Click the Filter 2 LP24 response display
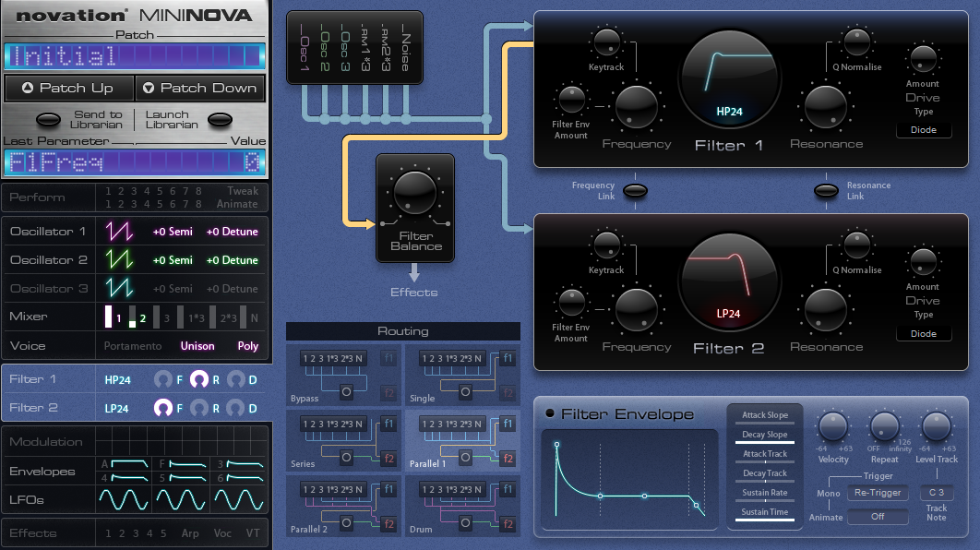The image size is (980, 550). point(729,282)
